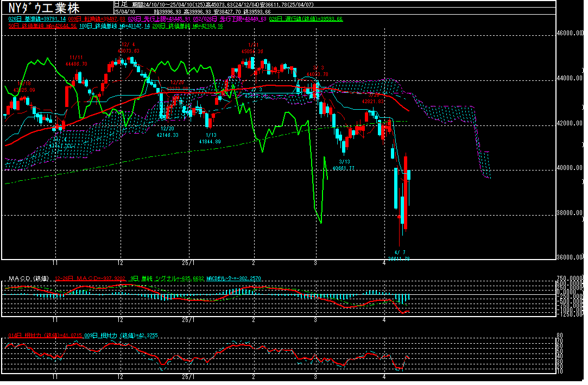Viewport: 588px width, 385px height.
Task: Click the 12/20 42146.33 low annotation
Action: point(168,131)
